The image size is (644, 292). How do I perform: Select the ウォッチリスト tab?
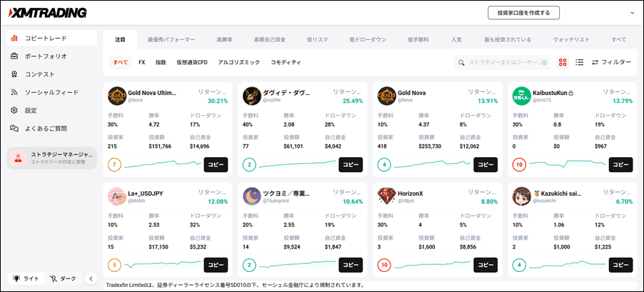click(x=571, y=40)
